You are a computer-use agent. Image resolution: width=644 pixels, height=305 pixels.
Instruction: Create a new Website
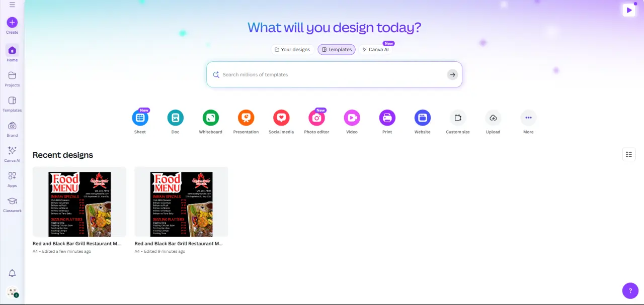pyautogui.click(x=422, y=122)
